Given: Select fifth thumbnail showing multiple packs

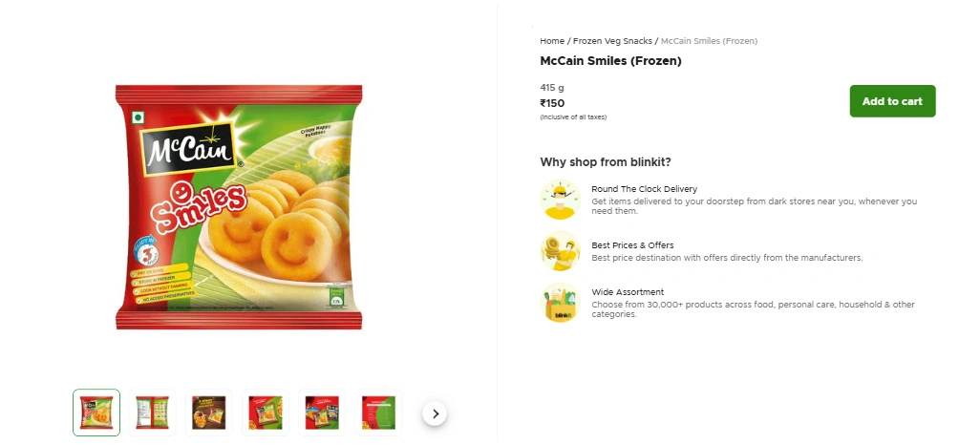Looking at the screenshot, I should 321,413.
